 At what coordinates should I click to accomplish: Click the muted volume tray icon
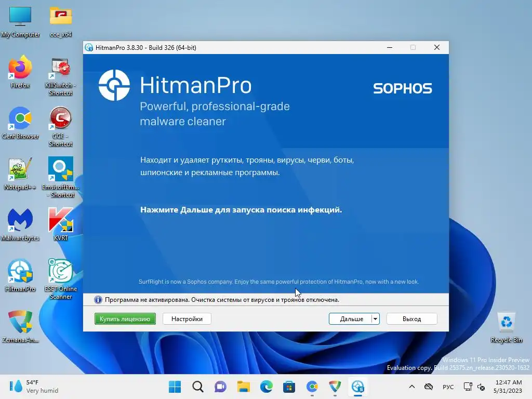481,387
